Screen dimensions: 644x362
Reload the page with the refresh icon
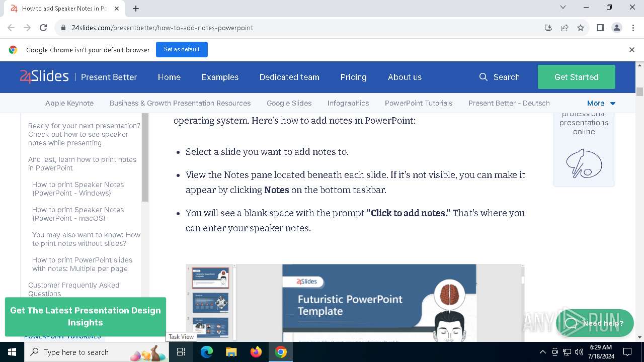pyautogui.click(x=43, y=28)
